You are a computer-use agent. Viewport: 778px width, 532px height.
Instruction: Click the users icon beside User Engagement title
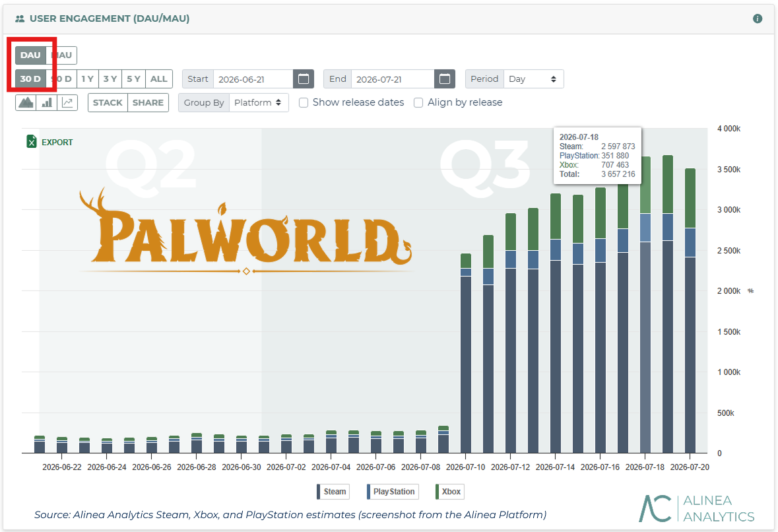(20, 19)
